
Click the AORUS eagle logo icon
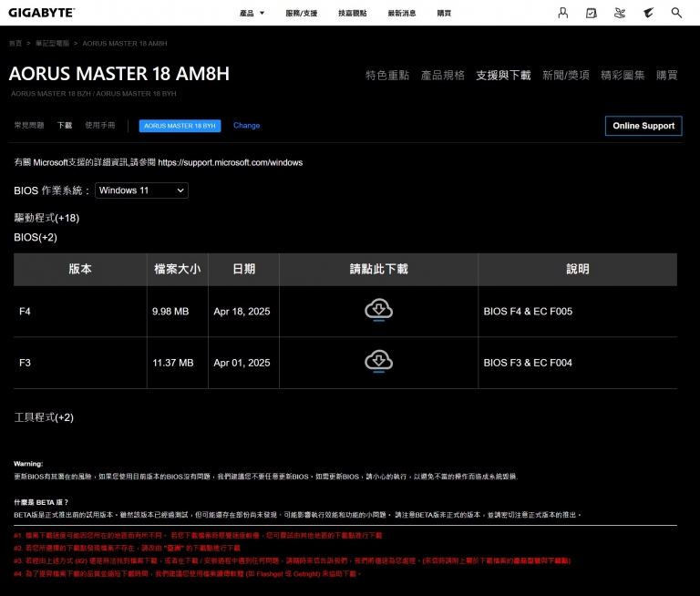click(648, 13)
